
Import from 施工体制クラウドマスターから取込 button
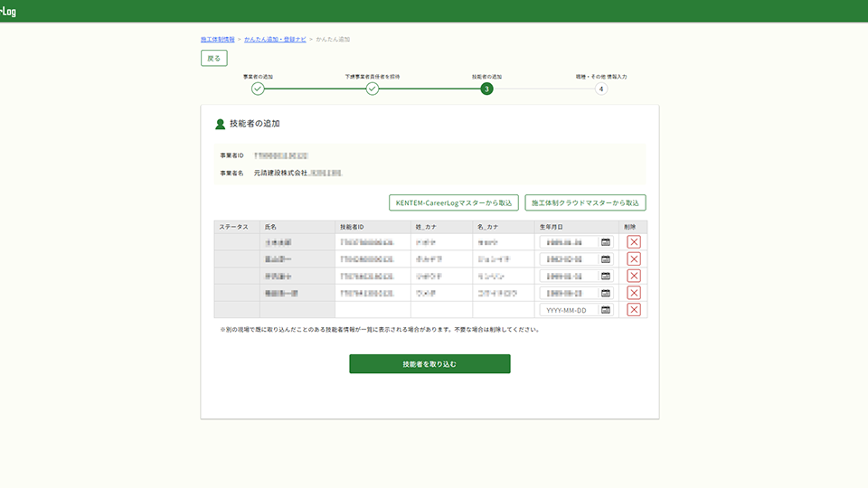point(585,202)
